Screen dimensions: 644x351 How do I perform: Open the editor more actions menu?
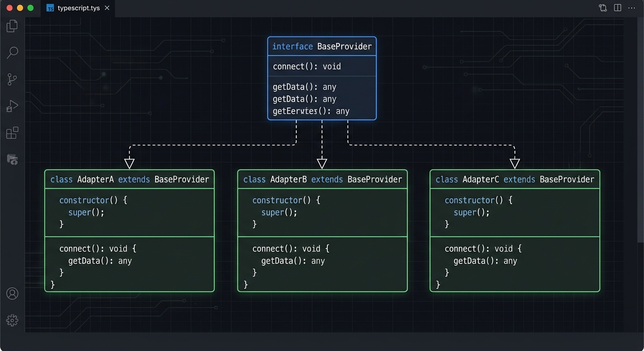click(x=632, y=8)
